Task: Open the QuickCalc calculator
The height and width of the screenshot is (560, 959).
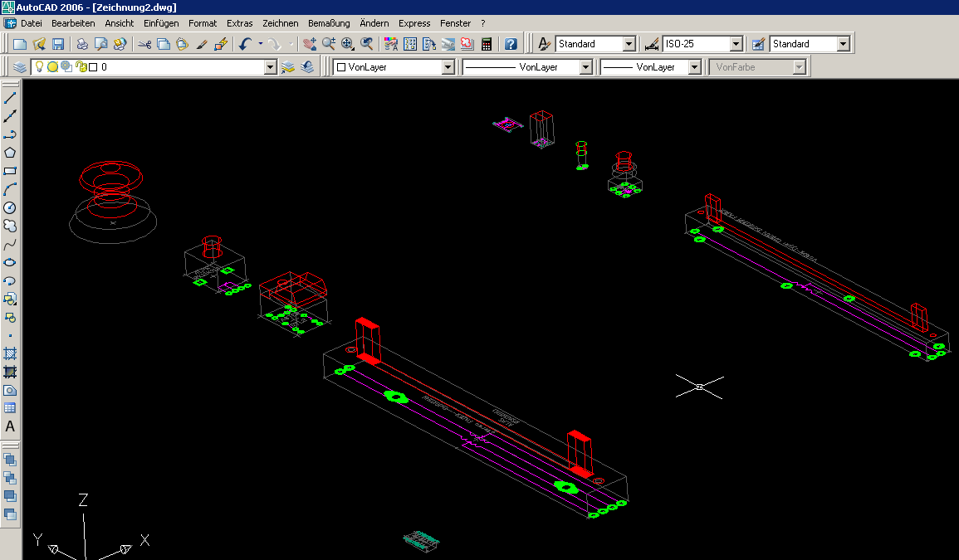Action: [487, 44]
